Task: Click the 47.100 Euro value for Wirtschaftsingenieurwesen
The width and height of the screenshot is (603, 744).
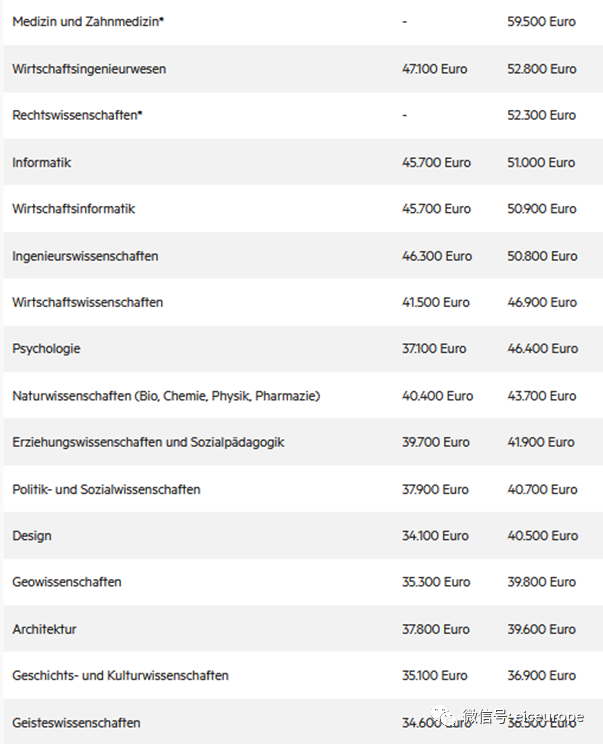Action: [434, 69]
